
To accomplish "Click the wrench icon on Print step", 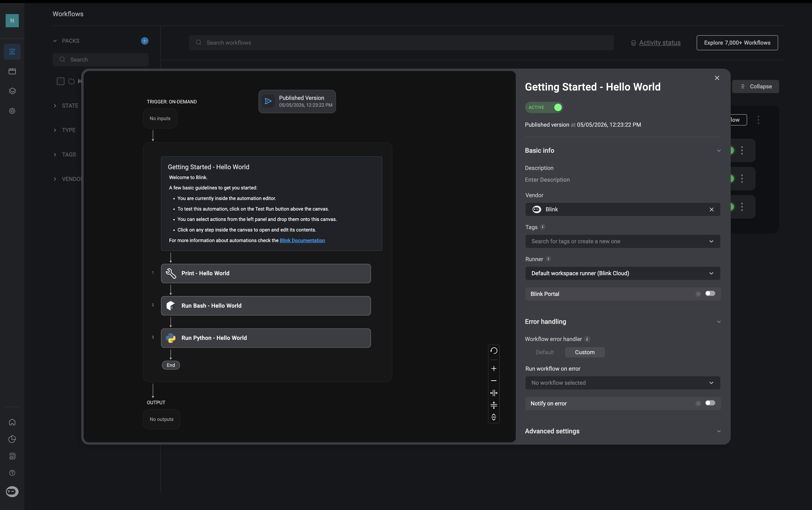I will (171, 273).
